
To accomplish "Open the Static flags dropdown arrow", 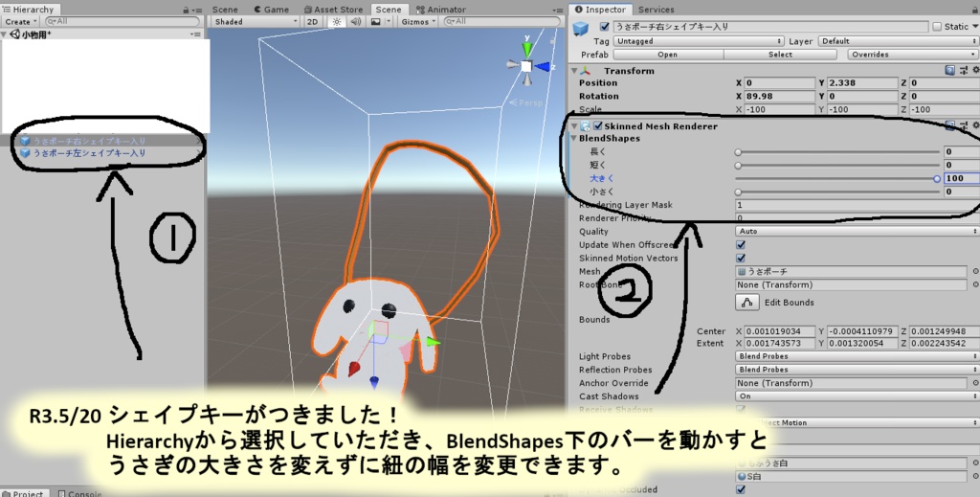I will tap(975, 27).
